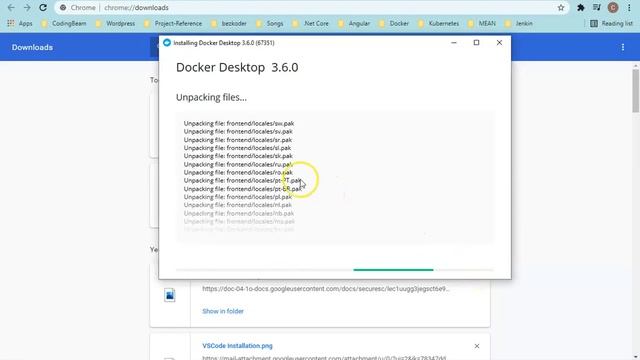
Task: Select log line frontend/locales/sr.pak
Action: point(238,140)
